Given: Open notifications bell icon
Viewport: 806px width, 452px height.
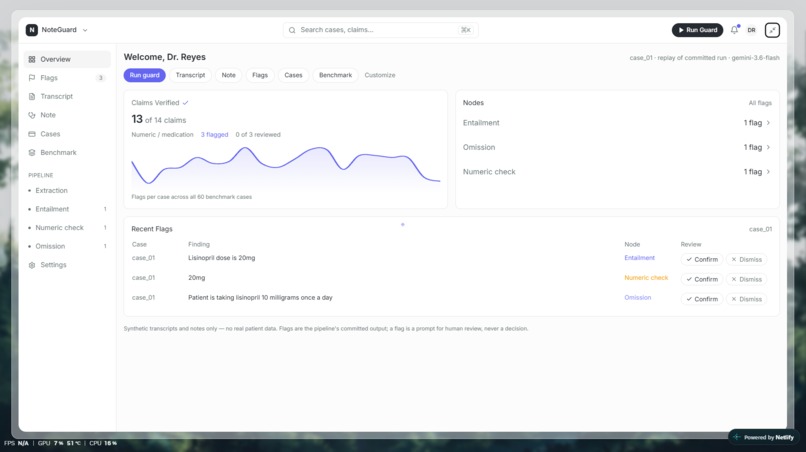Looking at the screenshot, I should coord(735,30).
